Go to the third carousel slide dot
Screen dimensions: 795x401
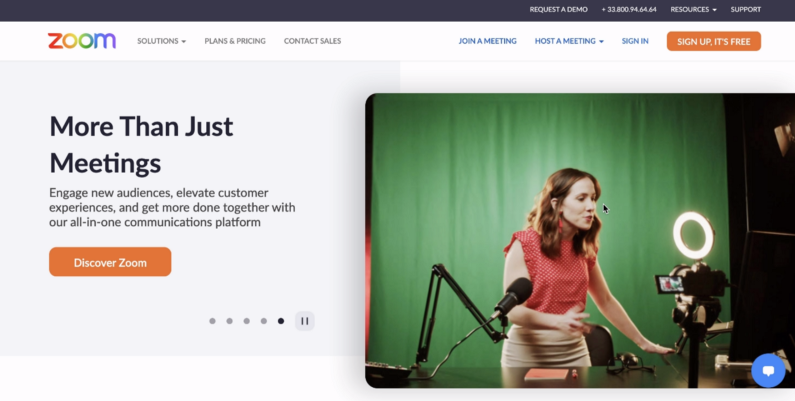pos(246,321)
